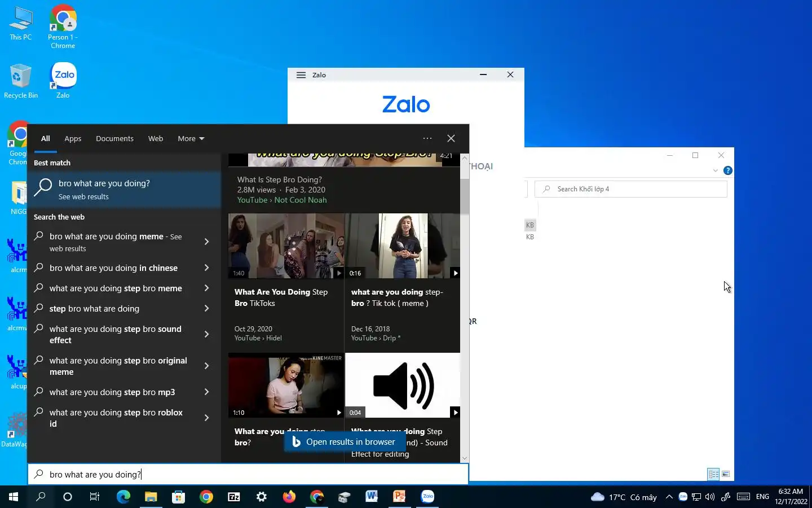
Task: Open the network tray icon
Action: tap(696, 497)
